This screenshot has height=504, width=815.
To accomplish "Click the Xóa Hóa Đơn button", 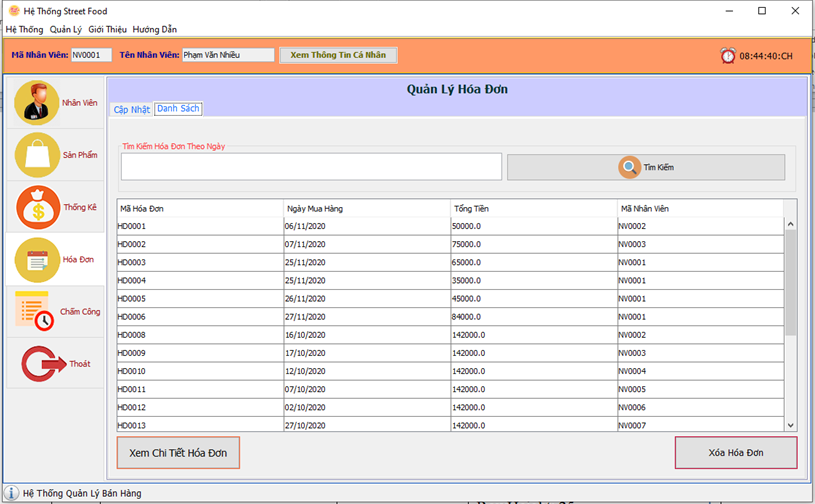I will [x=736, y=453].
